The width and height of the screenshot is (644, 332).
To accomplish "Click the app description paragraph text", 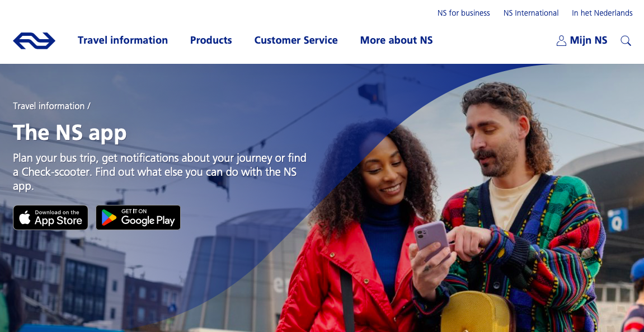I will click(x=160, y=172).
